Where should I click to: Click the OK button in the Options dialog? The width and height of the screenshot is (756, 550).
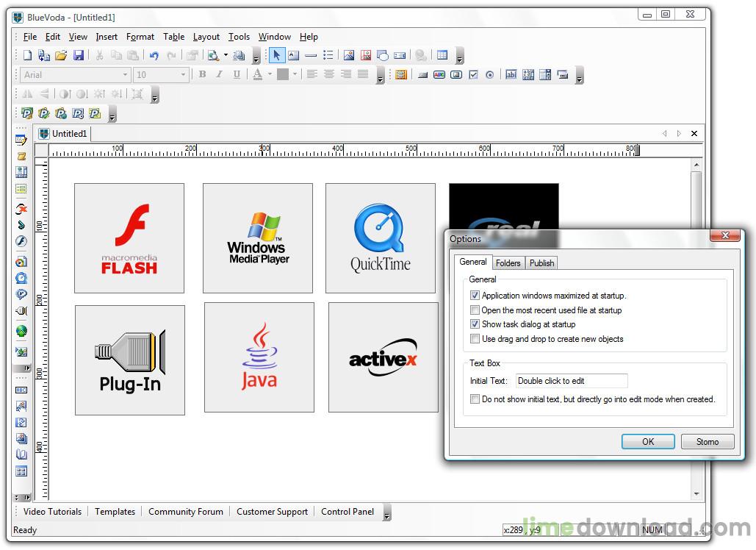coord(647,441)
